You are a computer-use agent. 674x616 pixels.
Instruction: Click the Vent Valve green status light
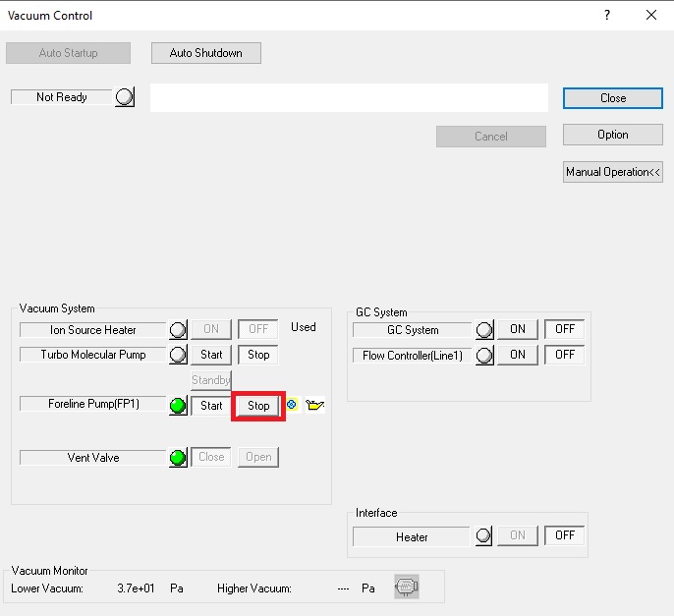click(x=178, y=458)
